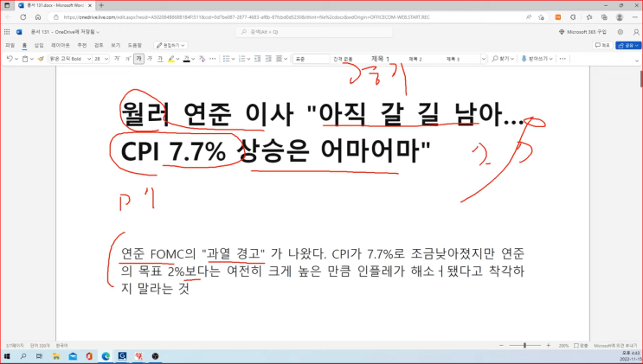This screenshot has height=364, width=643.
Task: Toggle bold formatting
Action: (x=139, y=59)
